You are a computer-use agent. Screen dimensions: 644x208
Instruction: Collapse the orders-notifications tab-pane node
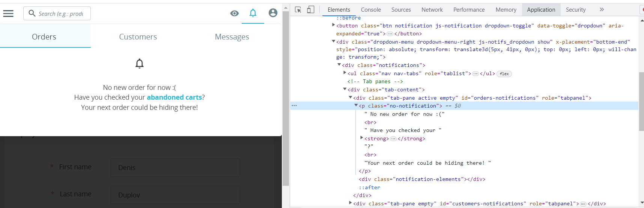tap(350, 97)
